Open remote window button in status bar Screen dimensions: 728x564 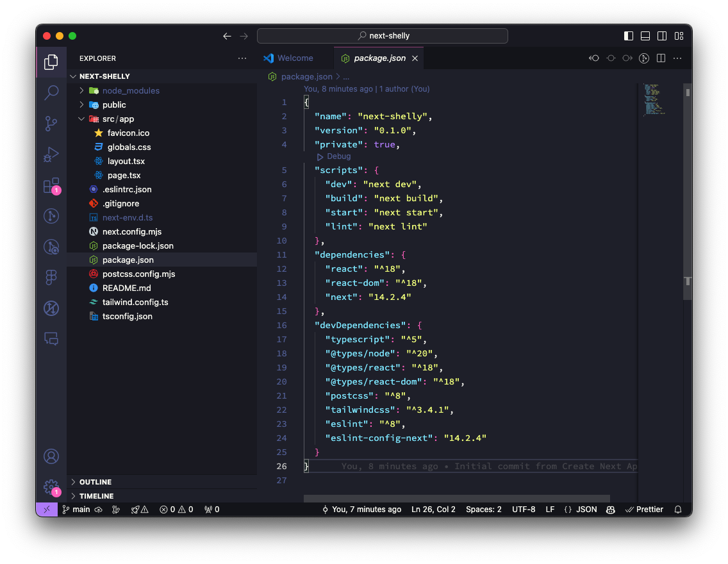pos(46,510)
